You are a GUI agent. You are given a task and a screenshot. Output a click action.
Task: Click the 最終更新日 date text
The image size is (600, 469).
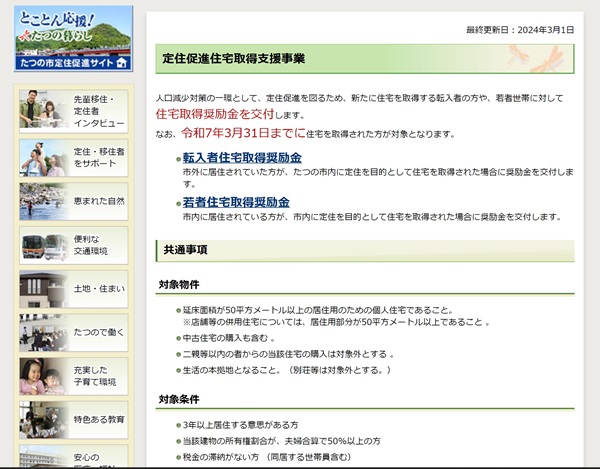coord(520,30)
